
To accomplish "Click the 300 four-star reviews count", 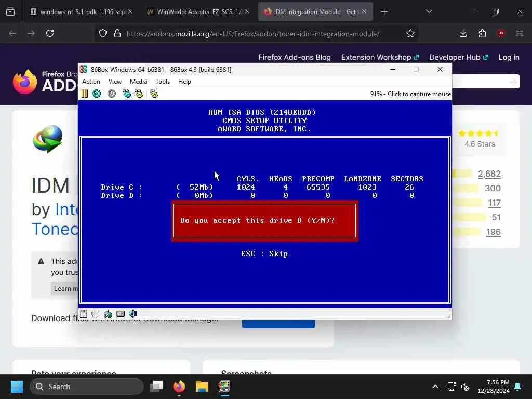I will click(x=493, y=188).
